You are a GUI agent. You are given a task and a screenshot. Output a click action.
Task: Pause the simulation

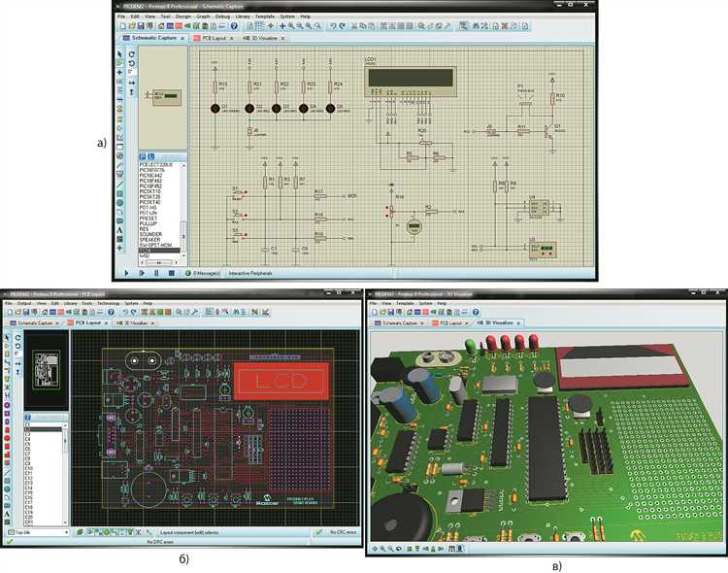(x=156, y=273)
